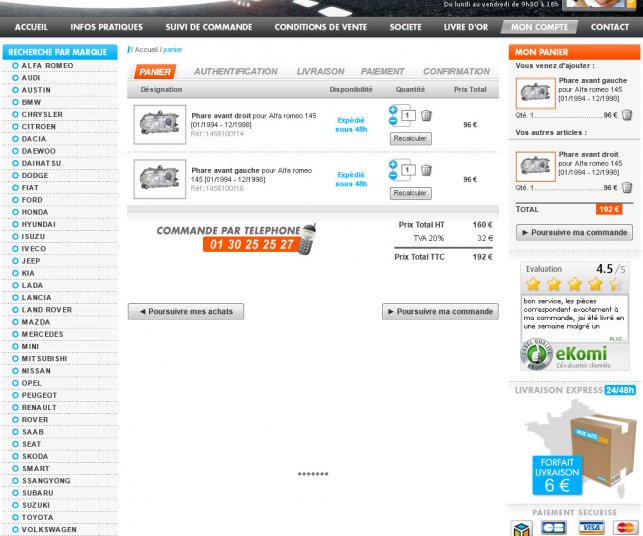Edit quantity field of Phare avant gauche
Screen dimensions: 643x536
coord(408,170)
